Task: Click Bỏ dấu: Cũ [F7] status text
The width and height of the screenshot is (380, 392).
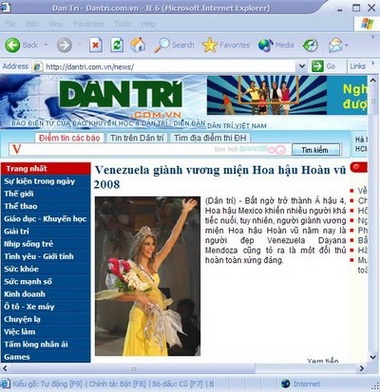Action: (177, 384)
